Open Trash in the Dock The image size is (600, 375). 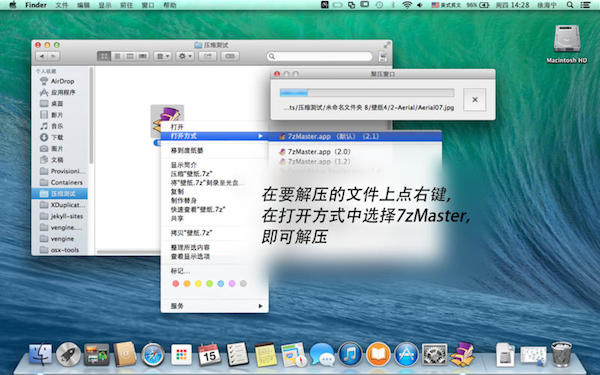click(x=561, y=354)
